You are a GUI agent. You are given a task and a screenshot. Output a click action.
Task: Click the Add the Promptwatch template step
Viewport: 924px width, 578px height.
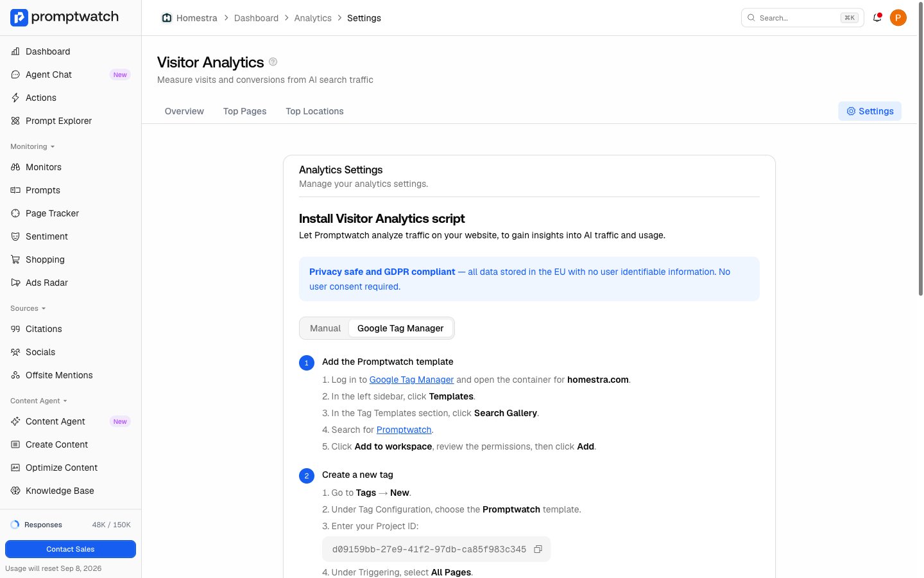388,362
